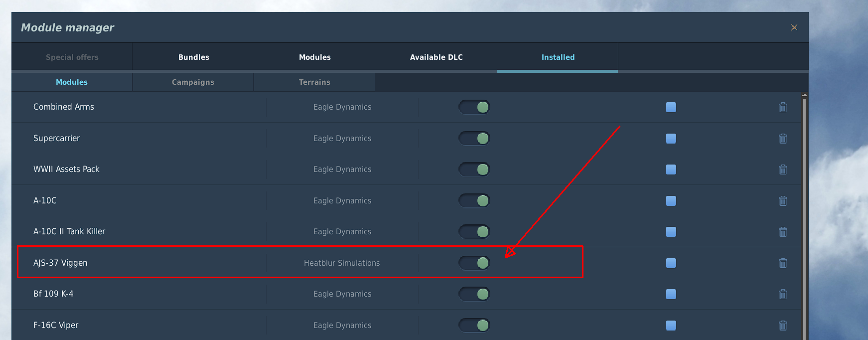Click the trash icon for AJS-37 Viggen
The width and height of the screenshot is (868, 340).
pyautogui.click(x=783, y=263)
